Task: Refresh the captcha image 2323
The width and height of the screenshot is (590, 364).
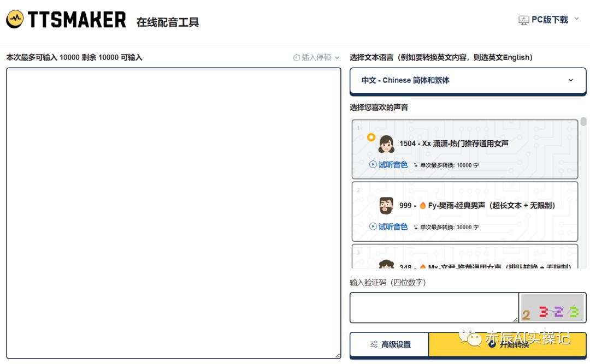Action: tap(552, 308)
